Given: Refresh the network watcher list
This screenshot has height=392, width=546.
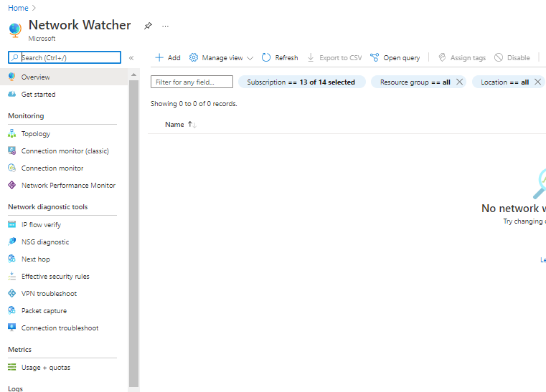Looking at the screenshot, I should (x=280, y=58).
